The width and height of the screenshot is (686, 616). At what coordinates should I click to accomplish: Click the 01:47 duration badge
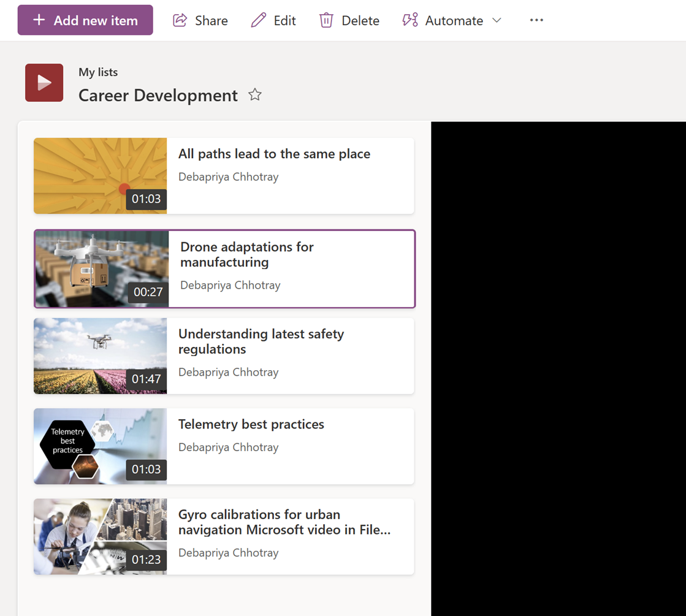[x=146, y=379]
